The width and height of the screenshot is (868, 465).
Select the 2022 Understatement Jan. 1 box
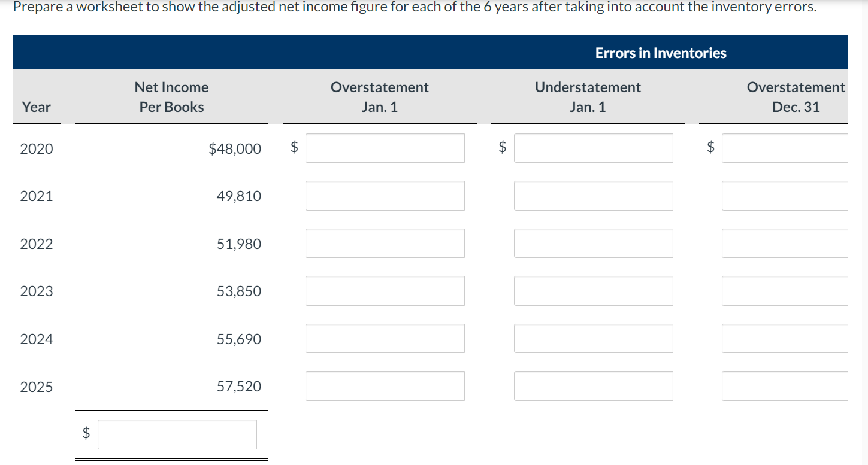point(594,244)
